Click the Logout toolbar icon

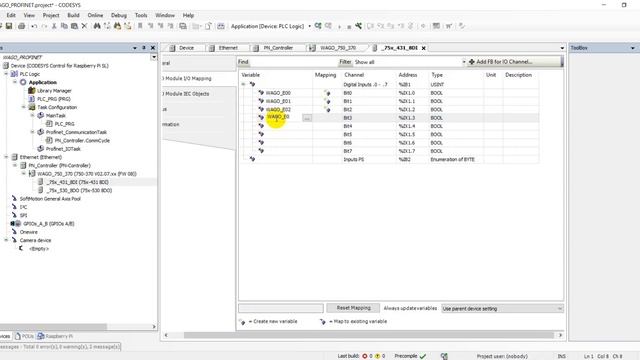click(328, 26)
